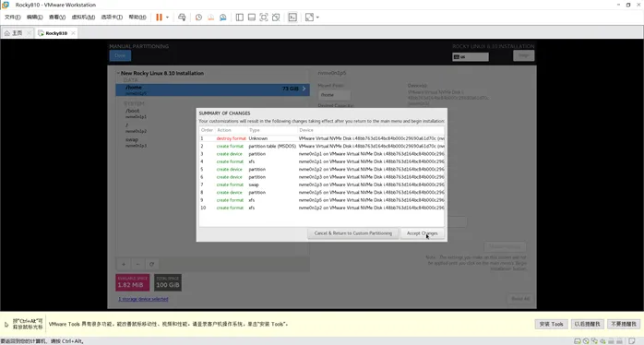Click the 以后提醒我 button

(587, 324)
